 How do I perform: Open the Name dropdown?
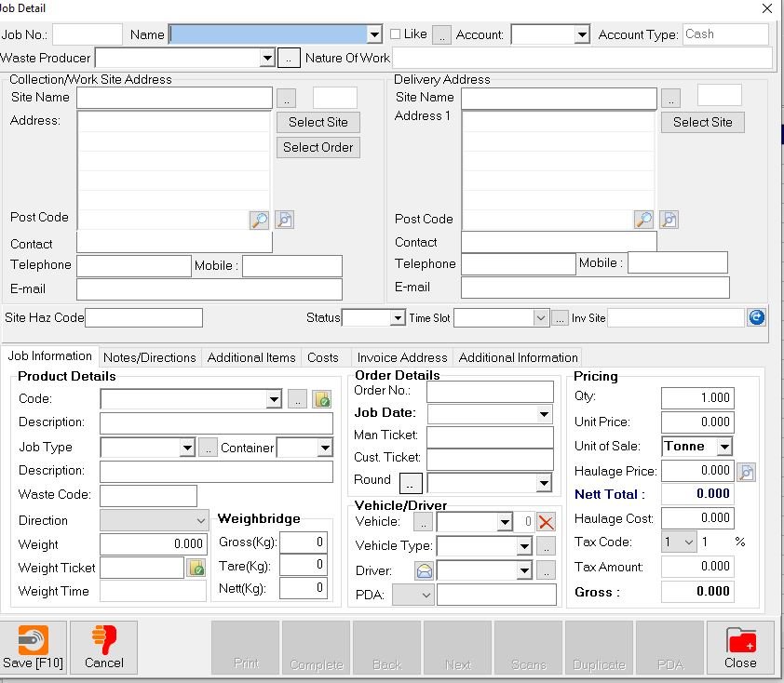[x=374, y=34]
